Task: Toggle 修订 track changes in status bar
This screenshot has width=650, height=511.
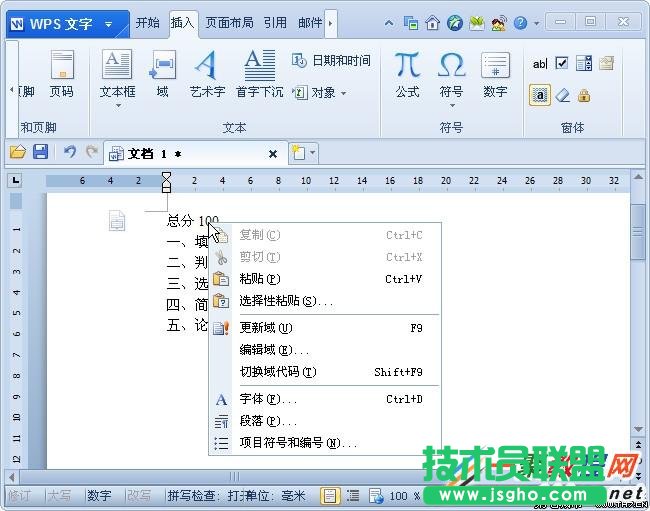Action: [x=19, y=496]
